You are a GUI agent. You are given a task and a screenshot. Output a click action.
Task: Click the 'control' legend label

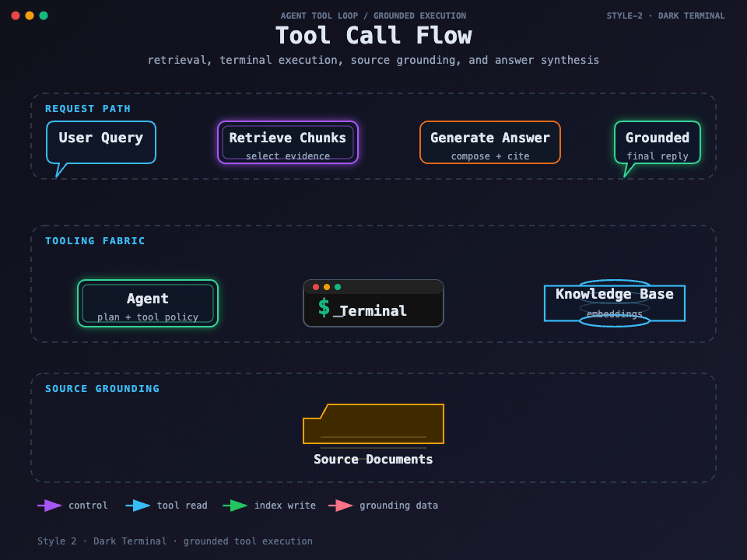click(x=88, y=506)
